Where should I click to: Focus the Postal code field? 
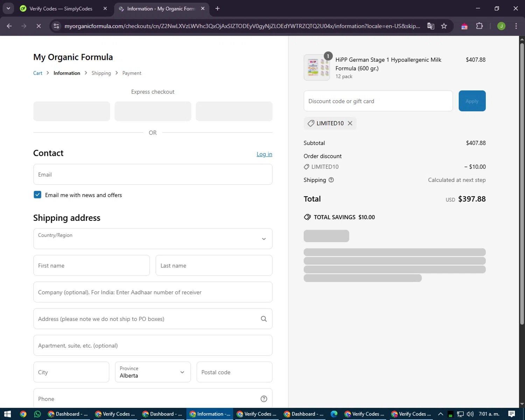point(234,372)
